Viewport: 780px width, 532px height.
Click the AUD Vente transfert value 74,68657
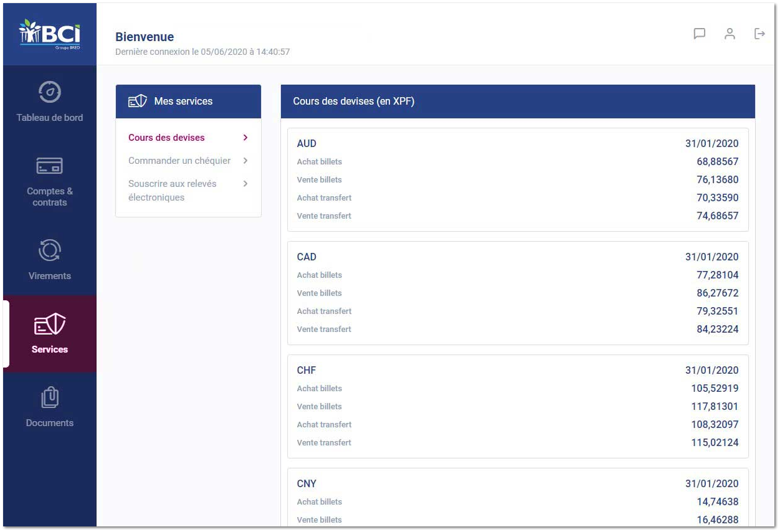click(x=718, y=216)
